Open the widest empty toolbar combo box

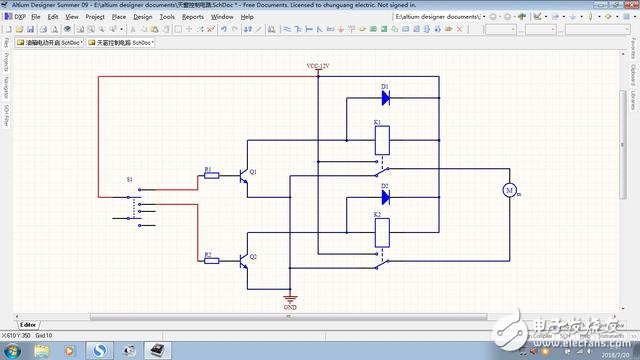pyautogui.click(x=598, y=29)
